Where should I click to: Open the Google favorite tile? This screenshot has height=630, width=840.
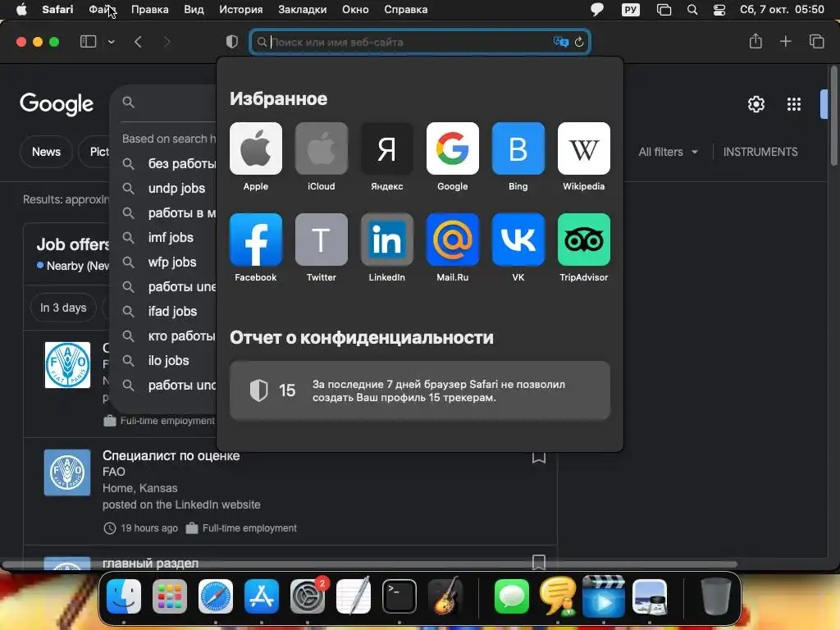(452, 148)
